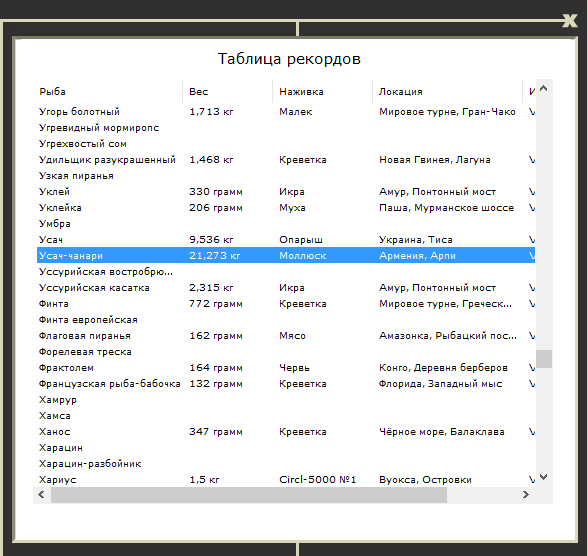Select the Удильщик разукрашенный row
The image size is (588, 556).
pyautogui.click(x=286, y=160)
